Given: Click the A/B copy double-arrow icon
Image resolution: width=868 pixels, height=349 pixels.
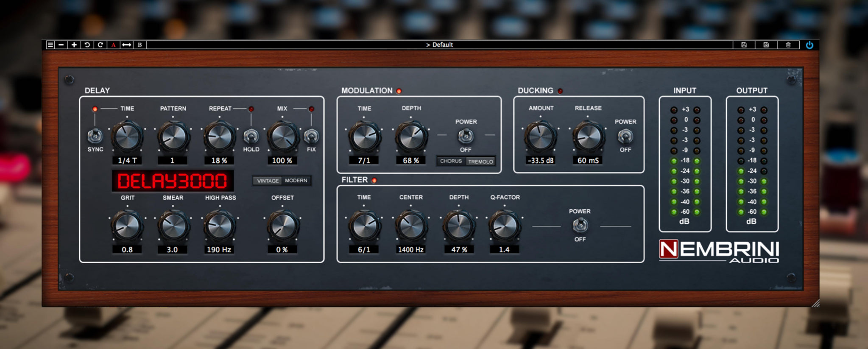Looking at the screenshot, I should point(126,45).
